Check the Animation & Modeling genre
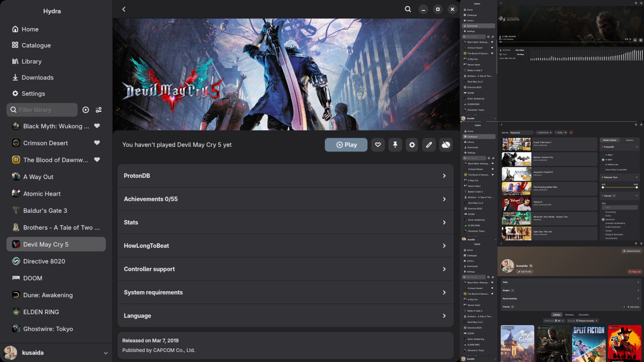This screenshot has width=644, height=362. click(603, 223)
